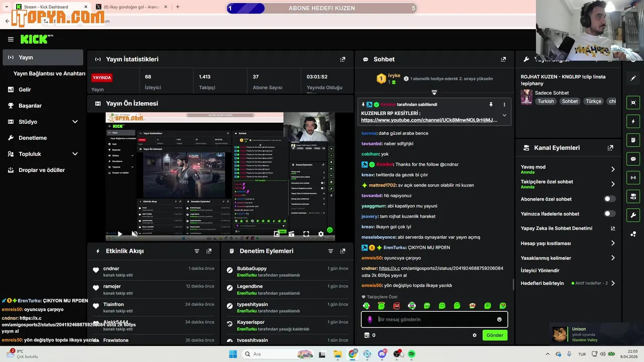Open Discord from the taskbar
644x362 pixels.
point(382,354)
